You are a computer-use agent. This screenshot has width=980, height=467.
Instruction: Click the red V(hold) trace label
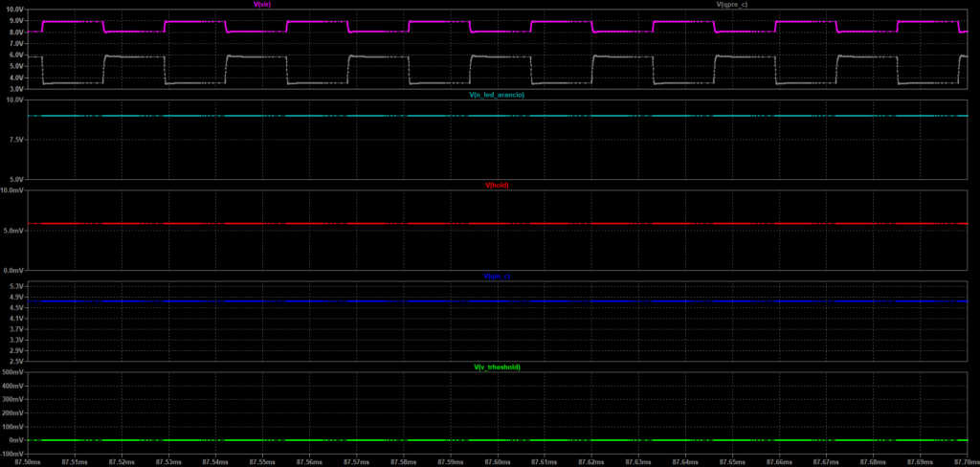(497, 185)
